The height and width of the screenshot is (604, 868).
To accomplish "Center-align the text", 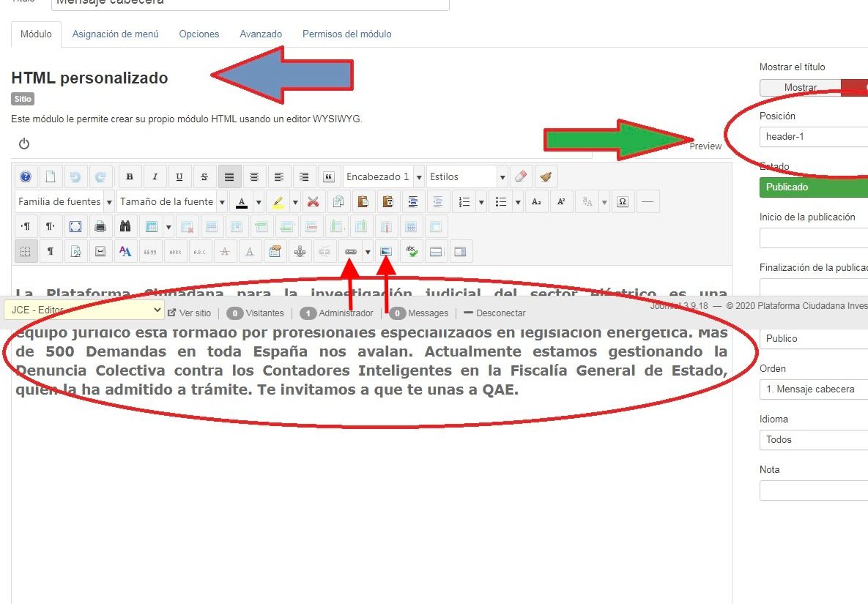I will pyautogui.click(x=254, y=177).
